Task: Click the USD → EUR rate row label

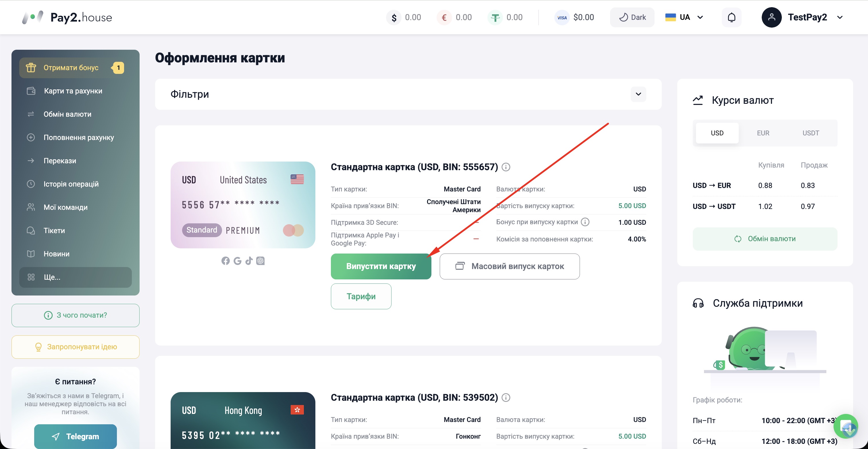Action: [712, 185]
